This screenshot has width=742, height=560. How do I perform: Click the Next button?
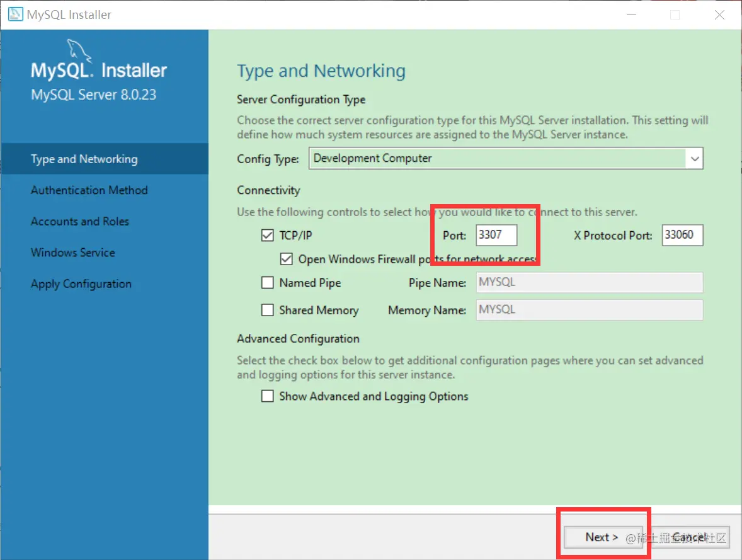pos(603,537)
